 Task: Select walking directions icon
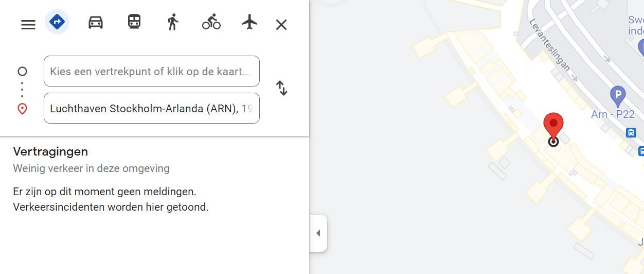click(172, 22)
